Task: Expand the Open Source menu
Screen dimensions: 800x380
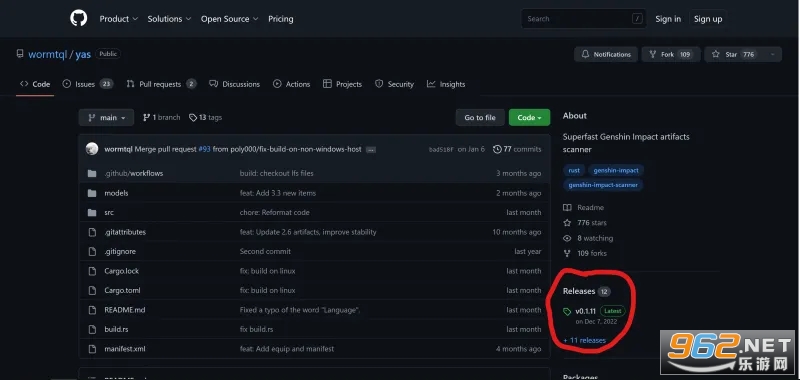Action: pos(230,19)
